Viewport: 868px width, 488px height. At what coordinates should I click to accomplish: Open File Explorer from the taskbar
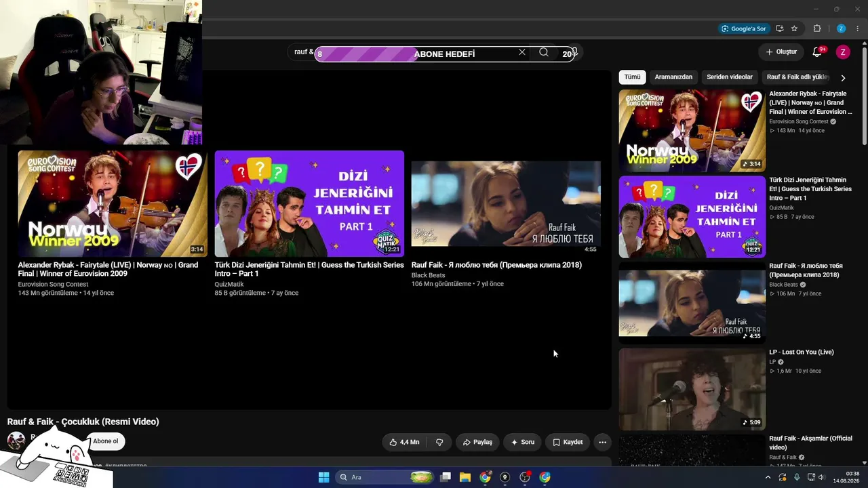tap(465, 477)
